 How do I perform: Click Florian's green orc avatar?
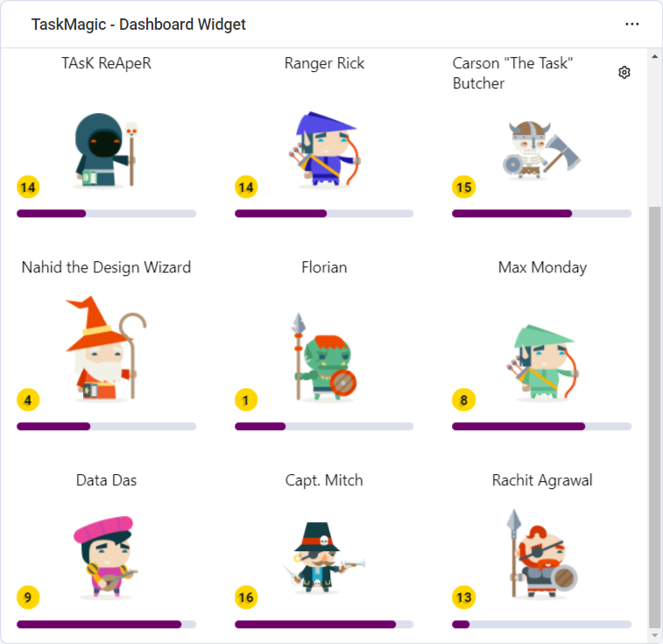[x=325, y=357]
